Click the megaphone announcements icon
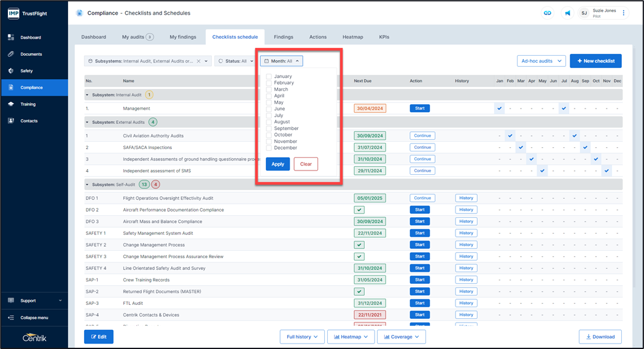Viewport: 644px width, 349px height. [567, 13]
